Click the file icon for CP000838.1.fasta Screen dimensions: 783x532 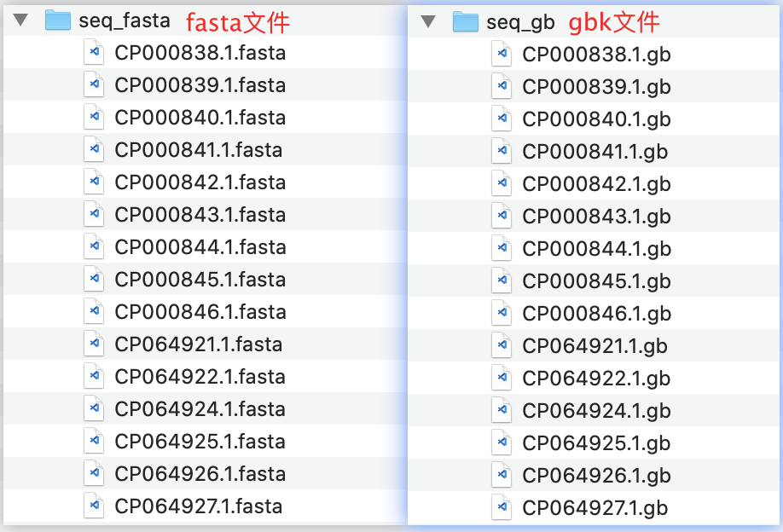[93, 53]
